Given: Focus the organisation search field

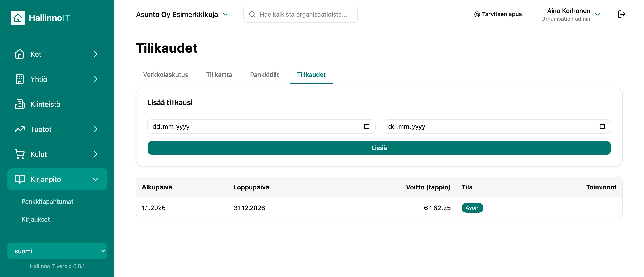Looking at the screenshot, I should 300,14.
